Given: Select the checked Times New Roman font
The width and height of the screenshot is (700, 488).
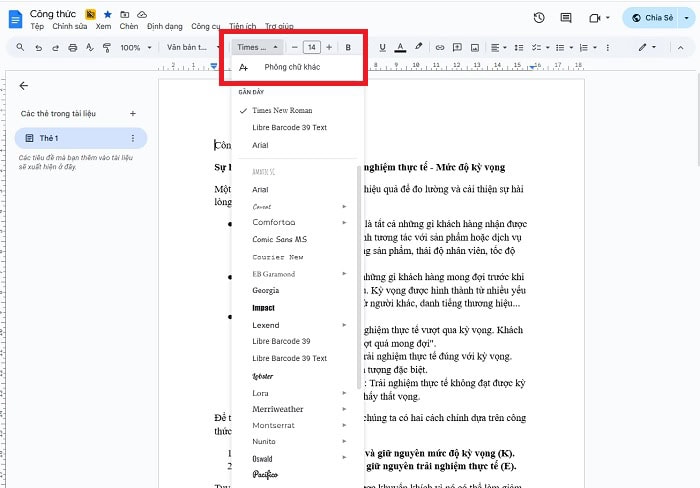Looking at the screenshot, I should point(282,110).
